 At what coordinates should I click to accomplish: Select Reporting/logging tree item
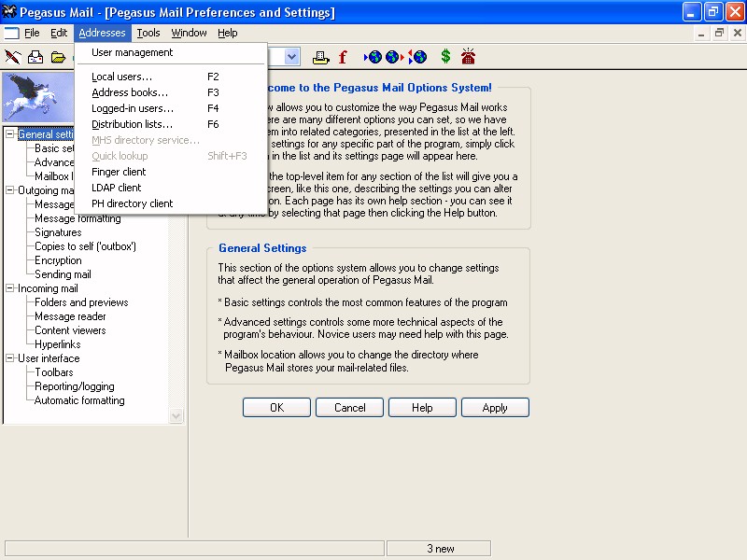pos(75,386)
